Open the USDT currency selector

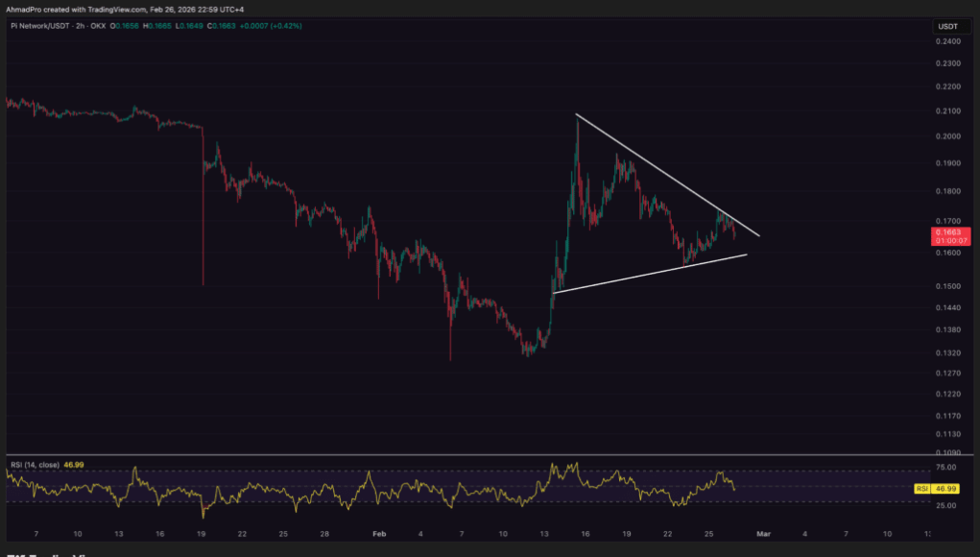click(946, 27)
